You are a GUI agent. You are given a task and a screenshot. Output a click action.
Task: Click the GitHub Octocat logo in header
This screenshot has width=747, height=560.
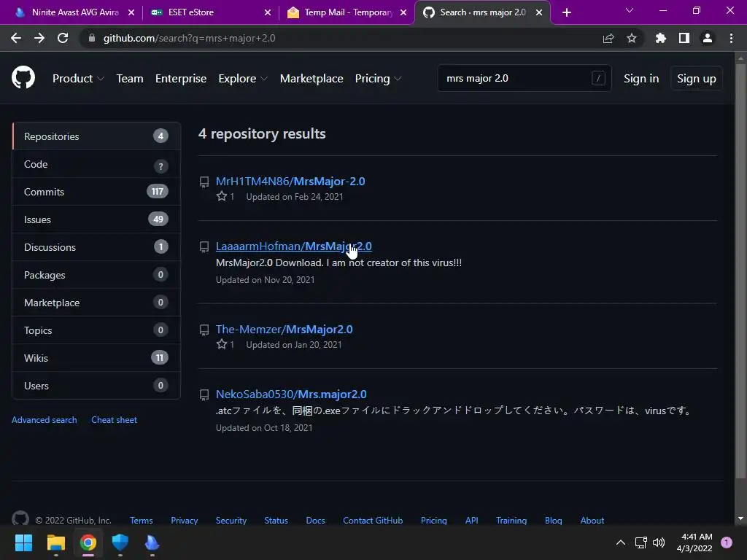click(23, 78)
